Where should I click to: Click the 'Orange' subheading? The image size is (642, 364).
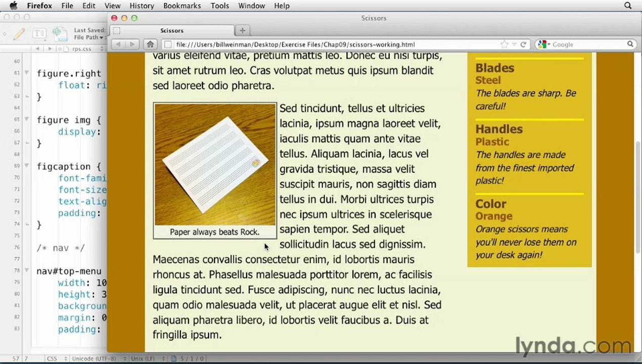click(x=494, y=216)
